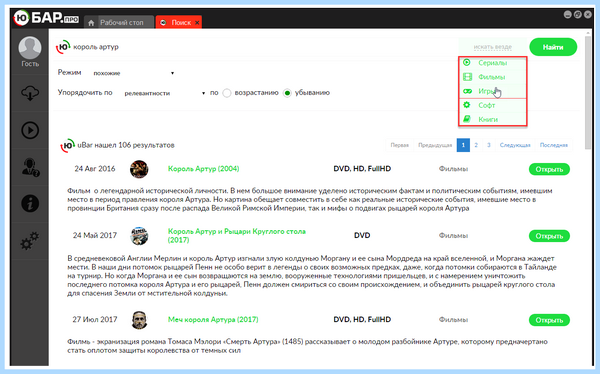Screen dimensions: 600x374
Task: Click DVD, HD, FullHD in Меч короля Артура row
Action: (x=362, y=319)
